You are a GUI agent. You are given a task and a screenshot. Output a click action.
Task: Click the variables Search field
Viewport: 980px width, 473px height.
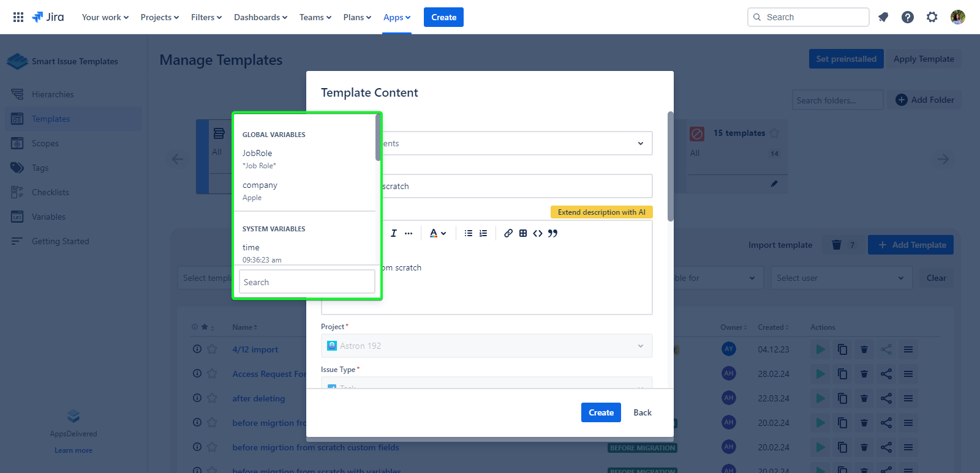pos(306,282)
